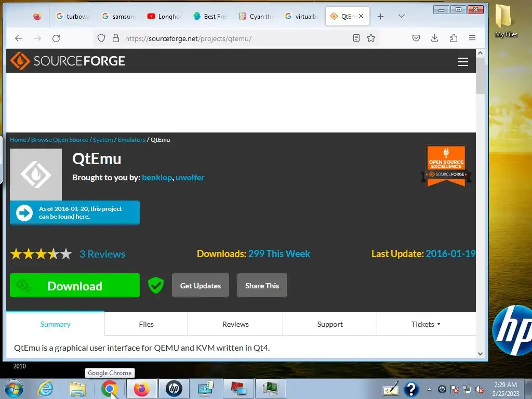
Task: Click the QtEmu project logo thumbnail
Action: (36, 175)
